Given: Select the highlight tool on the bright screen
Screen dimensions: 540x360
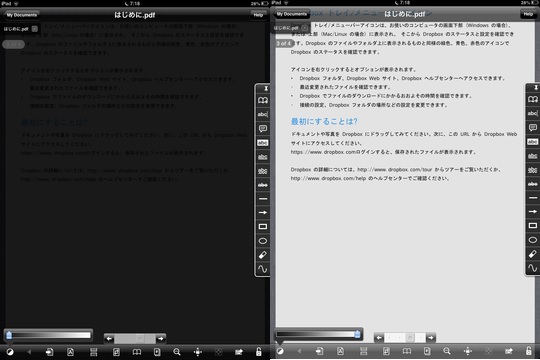Looking at the screenshot, I should click(x=533, y=142).
